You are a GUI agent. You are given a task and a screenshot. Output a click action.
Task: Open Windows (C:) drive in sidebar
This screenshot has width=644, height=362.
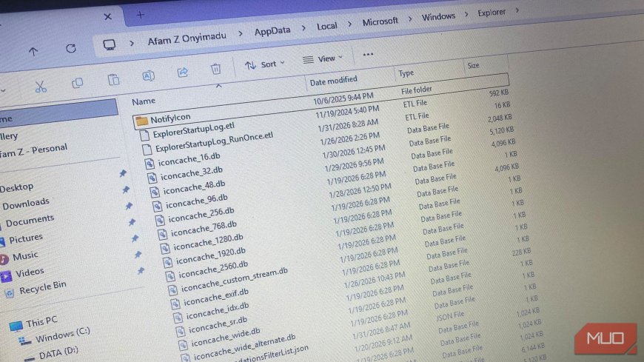point(62,335)
